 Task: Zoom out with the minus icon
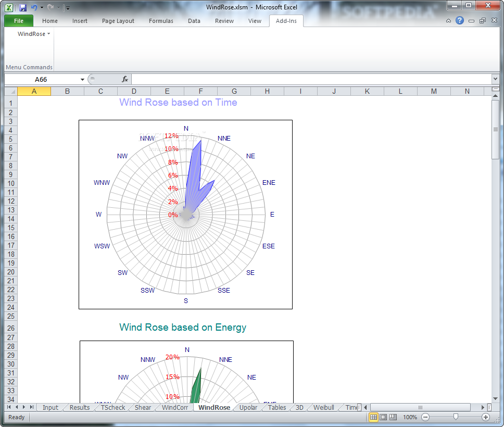click(x=425, y=417)
